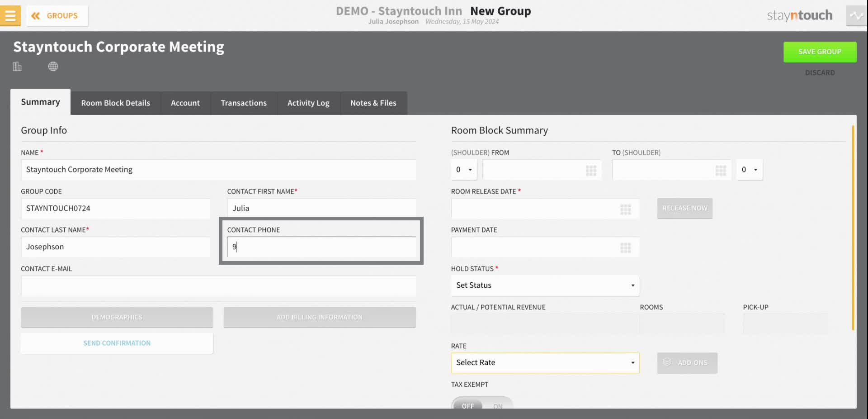The width and height of the screenshot is (868, 419).
Task: Open Demographics
Action: pyautogui.click(x=117, y=318)
